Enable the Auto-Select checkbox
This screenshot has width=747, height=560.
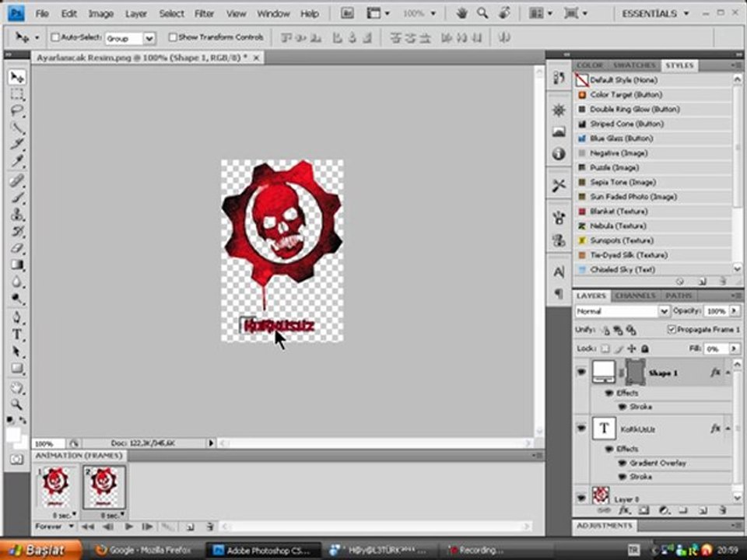coord(55,37)
